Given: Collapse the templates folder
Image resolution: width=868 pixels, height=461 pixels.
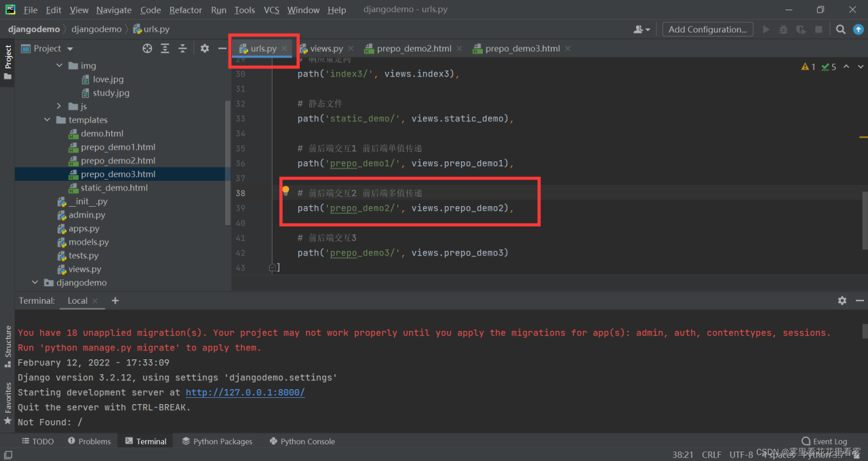Looking at the screenshot, I should (x=47, y=120).
